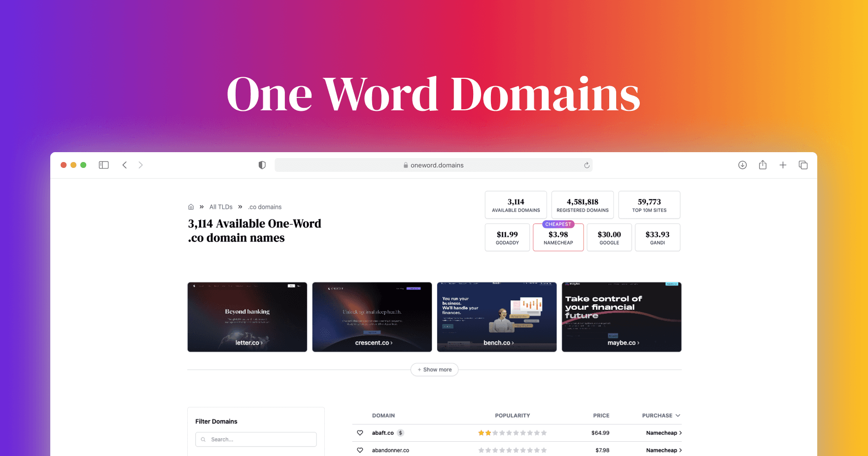Focus the Filter Domains search field

click(x=256, y=439)
